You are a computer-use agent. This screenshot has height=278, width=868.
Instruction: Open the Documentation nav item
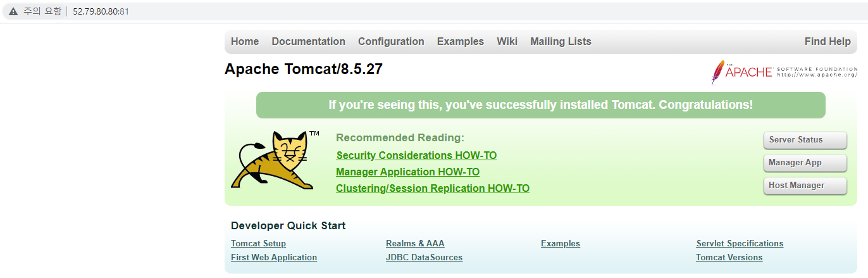(x=309, y=42)
